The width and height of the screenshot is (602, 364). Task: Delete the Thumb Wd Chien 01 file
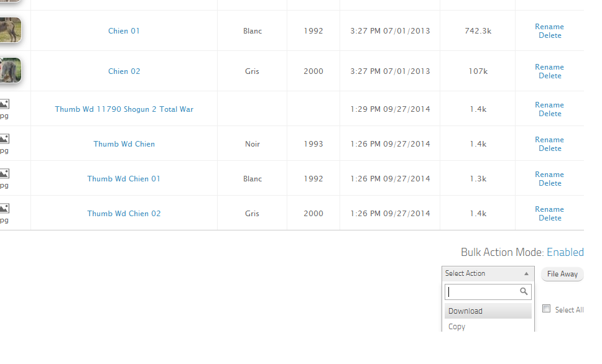[x=550, y=183]
